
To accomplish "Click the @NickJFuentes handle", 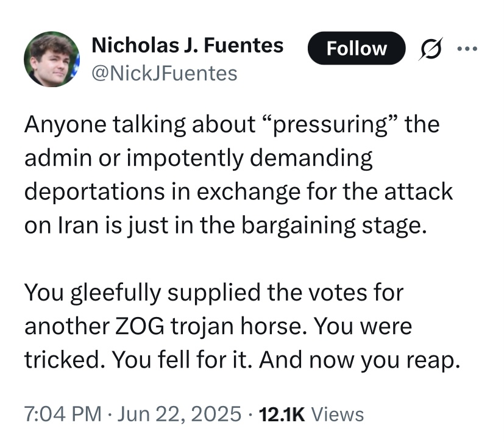I will pyautogui.click(x=165, y=74).
